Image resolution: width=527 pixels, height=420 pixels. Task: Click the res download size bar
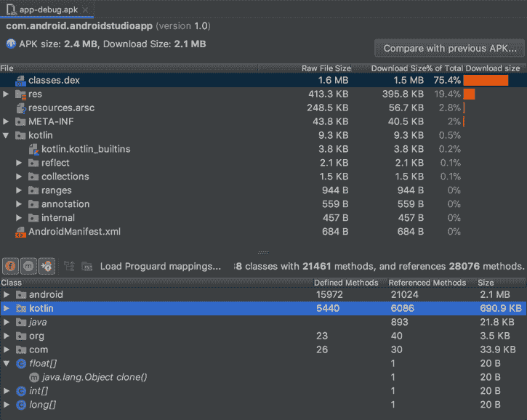[469, 94]
